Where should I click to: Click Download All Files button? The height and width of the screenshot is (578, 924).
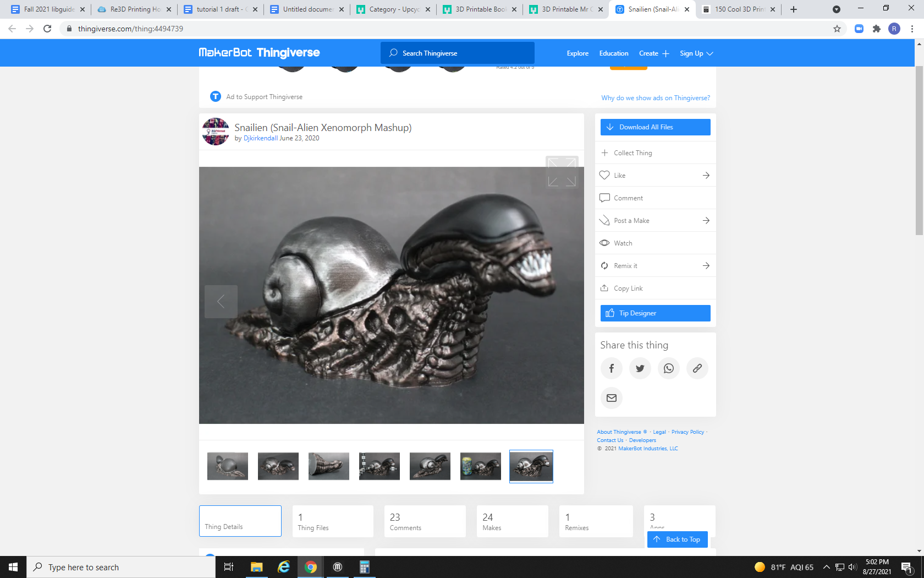(656, 127)
